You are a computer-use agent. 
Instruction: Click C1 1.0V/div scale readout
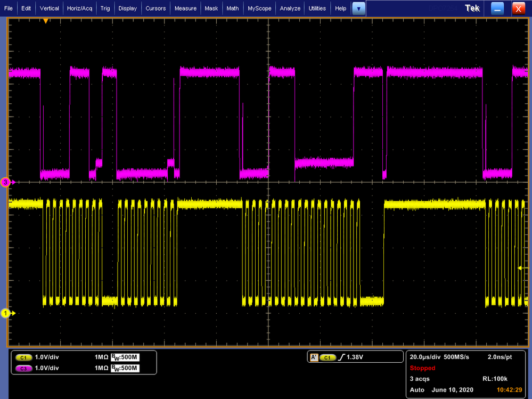click(47, 357)
